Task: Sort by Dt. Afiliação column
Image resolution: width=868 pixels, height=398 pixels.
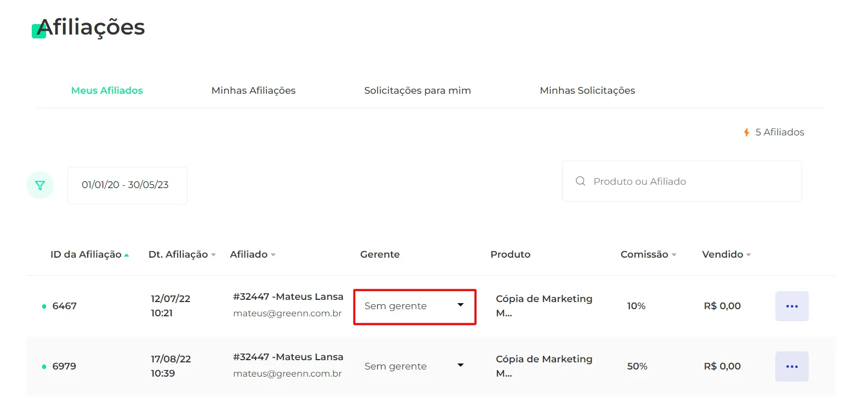Action: (x=182, y=254)
